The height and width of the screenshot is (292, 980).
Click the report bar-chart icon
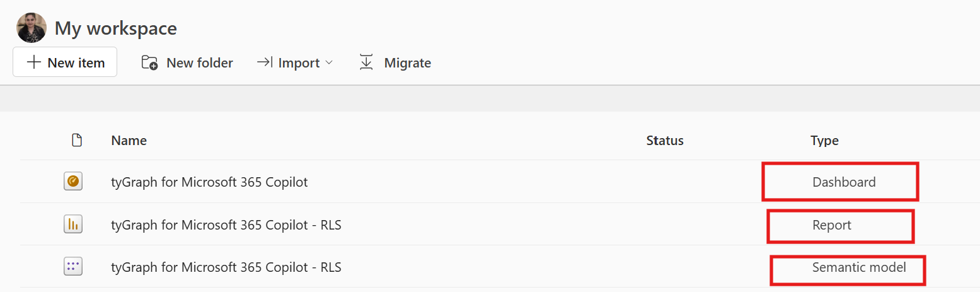(x=73, y=225)
